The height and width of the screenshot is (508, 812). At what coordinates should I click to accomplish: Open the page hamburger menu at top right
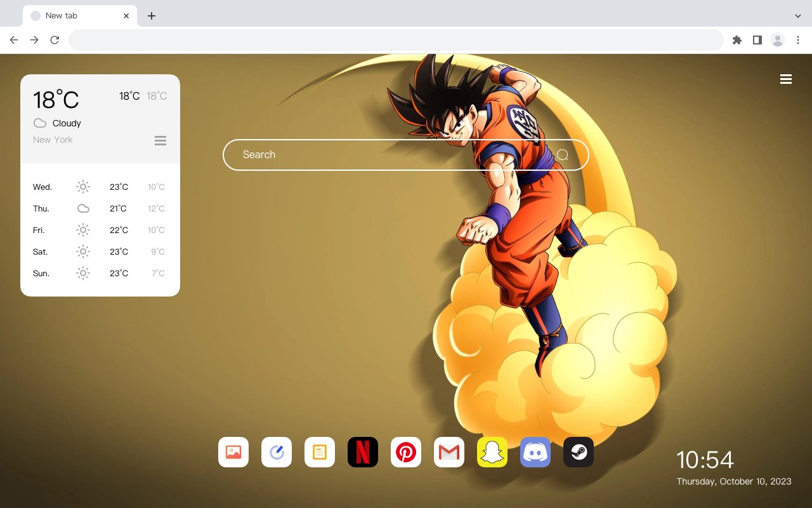click(x=786, y=79)
